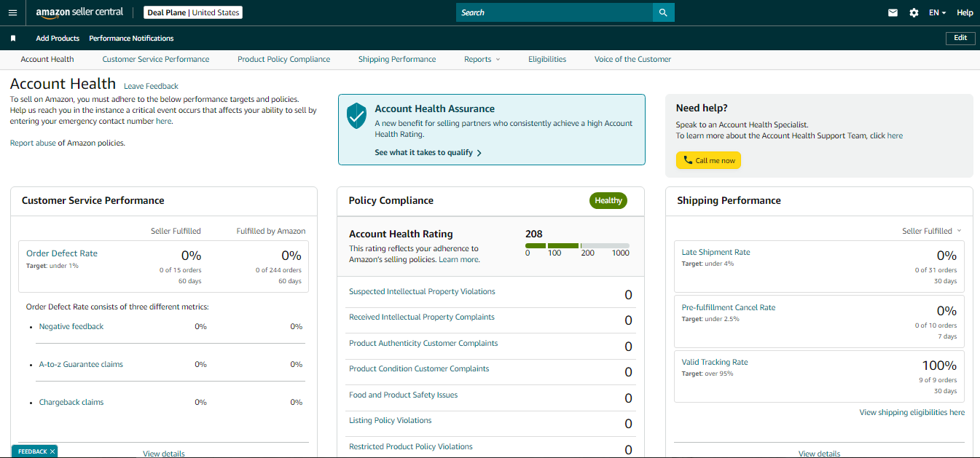Click the Edit button

[x=960, y=38]
